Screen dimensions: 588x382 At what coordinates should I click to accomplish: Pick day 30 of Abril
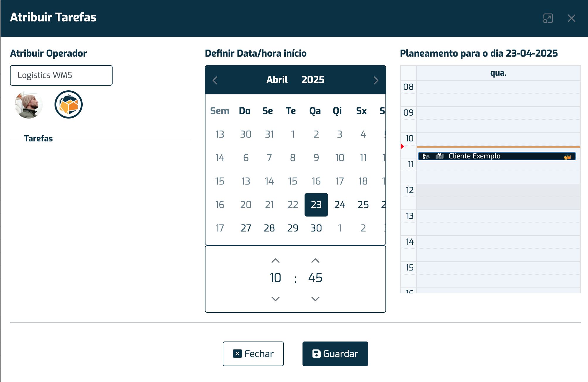tap(316, 228)
